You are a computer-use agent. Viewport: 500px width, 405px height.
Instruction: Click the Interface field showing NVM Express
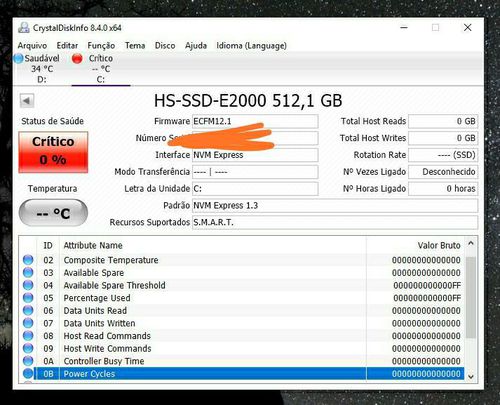pos(255,155)
